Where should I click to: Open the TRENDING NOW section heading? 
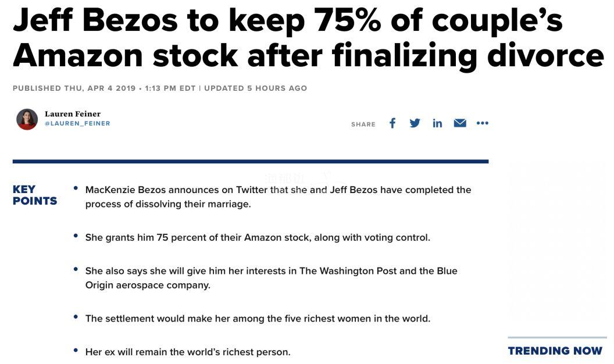(555, 351)
